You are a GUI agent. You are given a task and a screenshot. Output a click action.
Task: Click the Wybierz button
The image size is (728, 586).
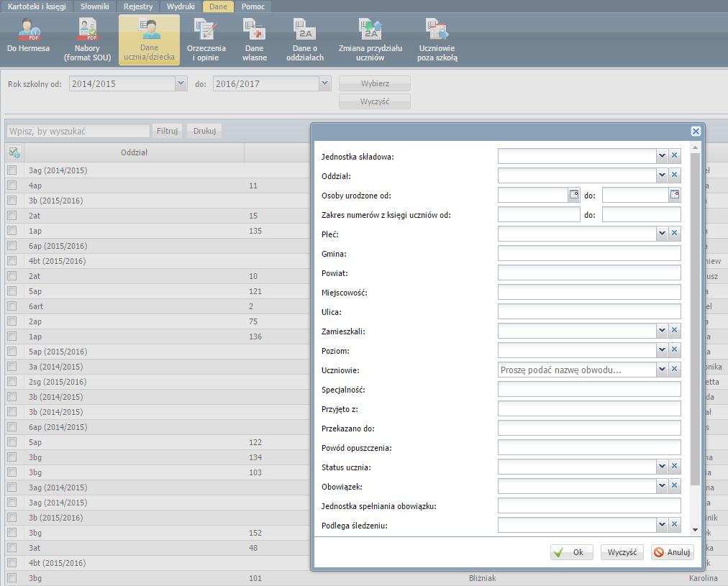pos(375,83)
